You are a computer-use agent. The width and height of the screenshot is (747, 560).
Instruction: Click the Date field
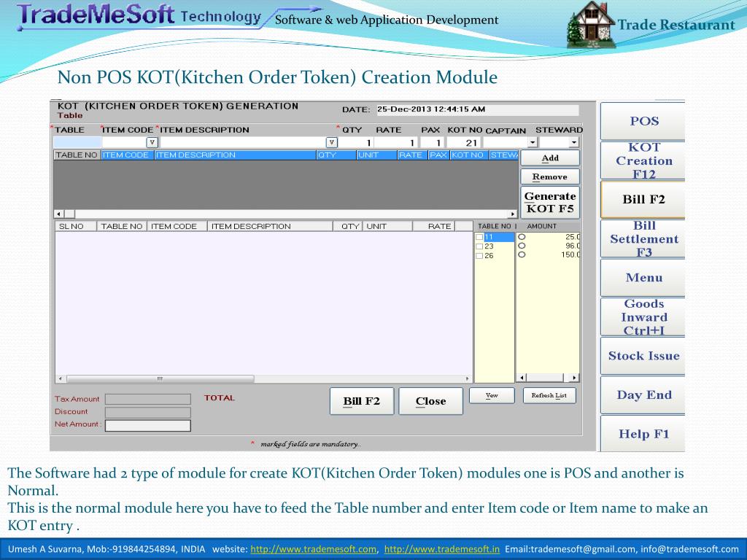[x=477, y=109]
